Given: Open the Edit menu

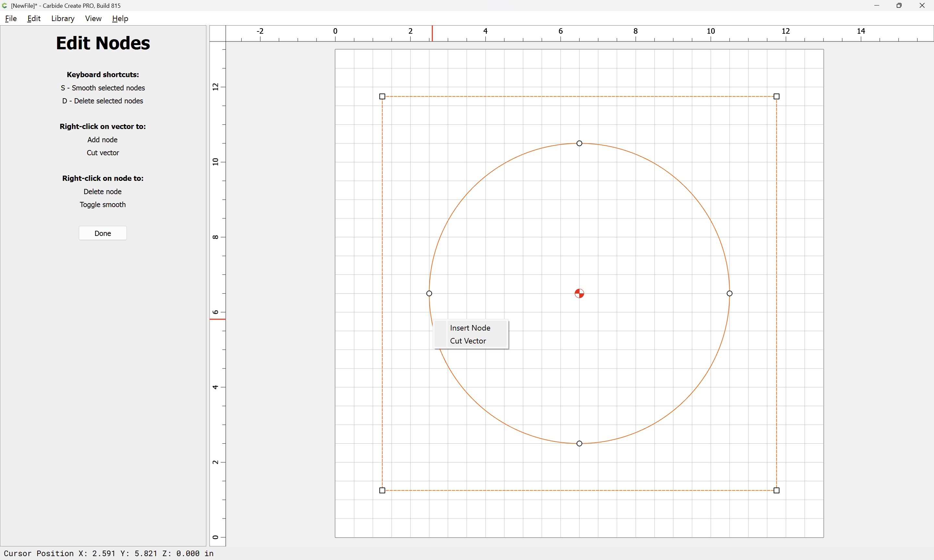Looking at the screenshot, I should pyautogui.click(x=34, y=18).
